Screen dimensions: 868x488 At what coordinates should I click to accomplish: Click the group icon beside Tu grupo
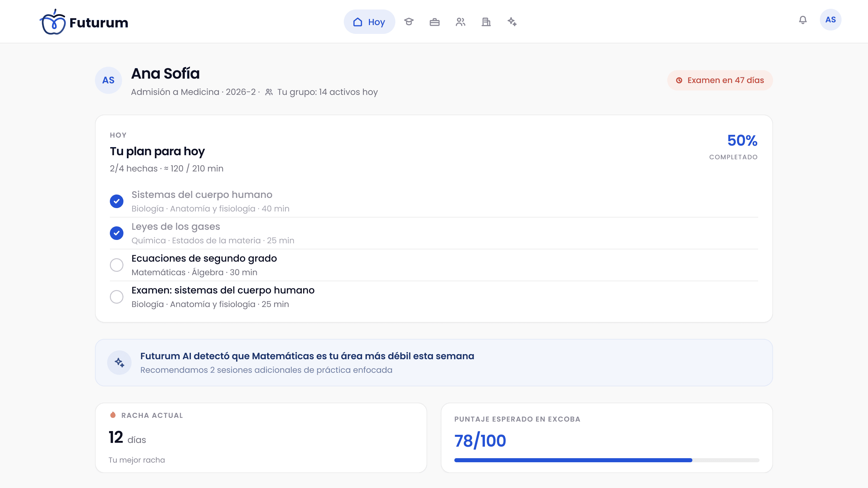click(x=269, y=92)
